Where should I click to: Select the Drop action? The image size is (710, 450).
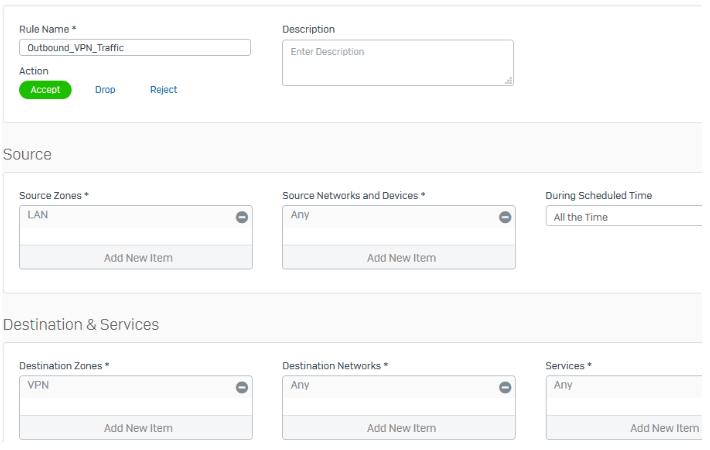(105, 90)
